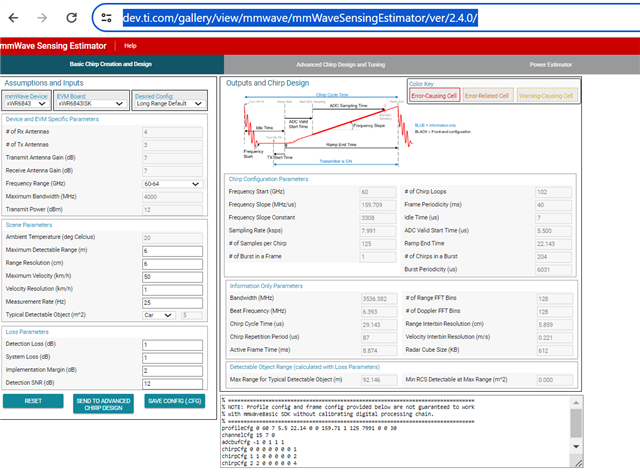Click the Maximum Bandwidth value 4000
The height and width of the screenshot is (473, 640).
coord(172,197)
